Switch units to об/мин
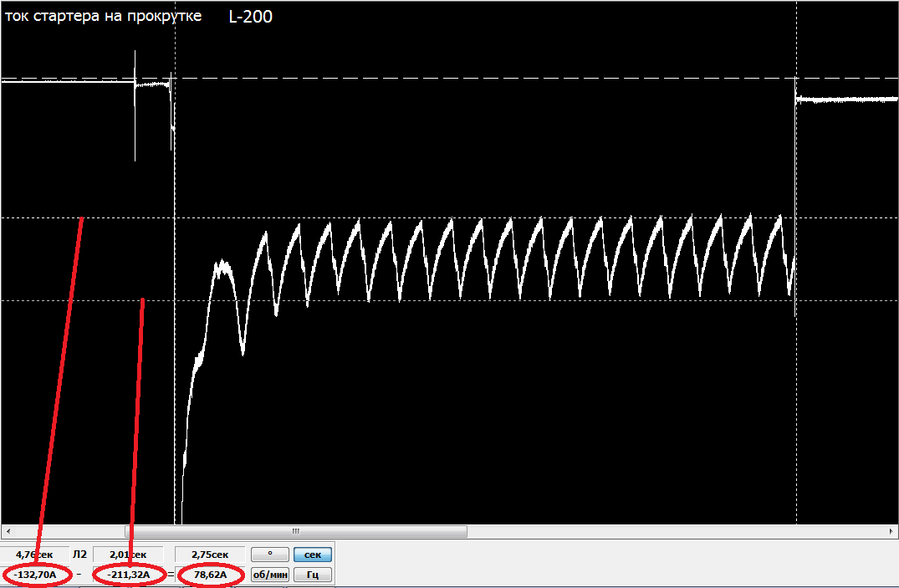 pos(270,575)
